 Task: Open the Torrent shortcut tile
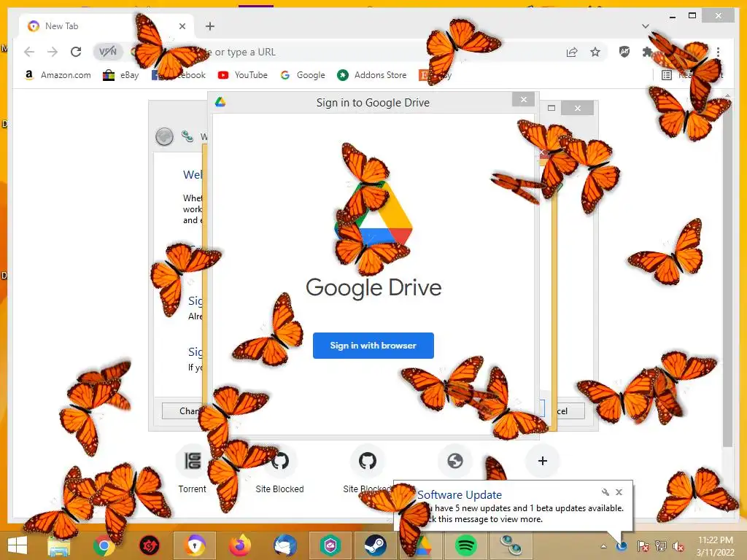click(x=192, y=469)
